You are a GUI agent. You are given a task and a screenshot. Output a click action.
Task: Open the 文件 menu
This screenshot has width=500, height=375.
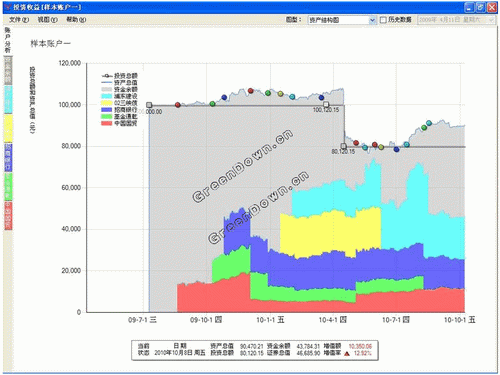(x=19, y=20)
